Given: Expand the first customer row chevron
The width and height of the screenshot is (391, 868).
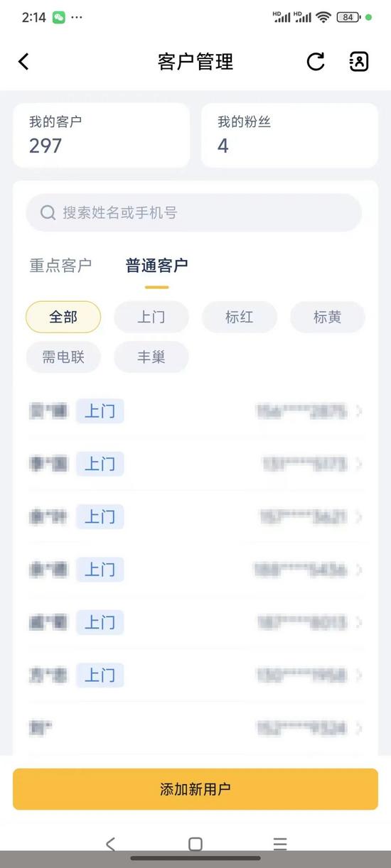Looking at the screenshot, I should [359, 411].
